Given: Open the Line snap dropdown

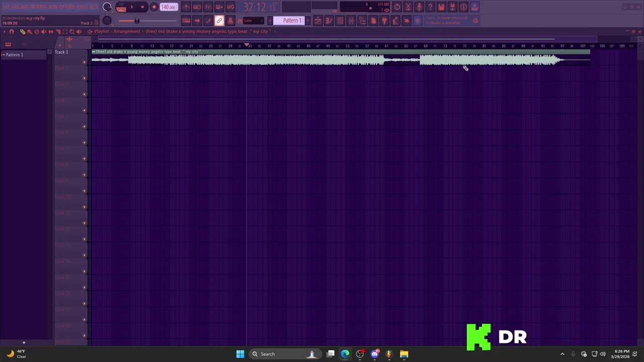Looking at the screenshot, I should click(253, 21).
